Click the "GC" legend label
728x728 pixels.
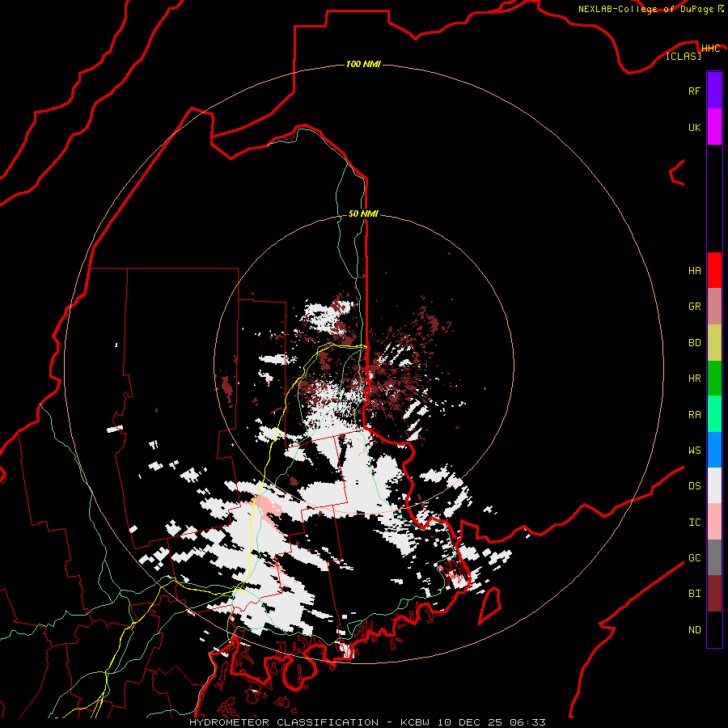[x=694, y=558]
